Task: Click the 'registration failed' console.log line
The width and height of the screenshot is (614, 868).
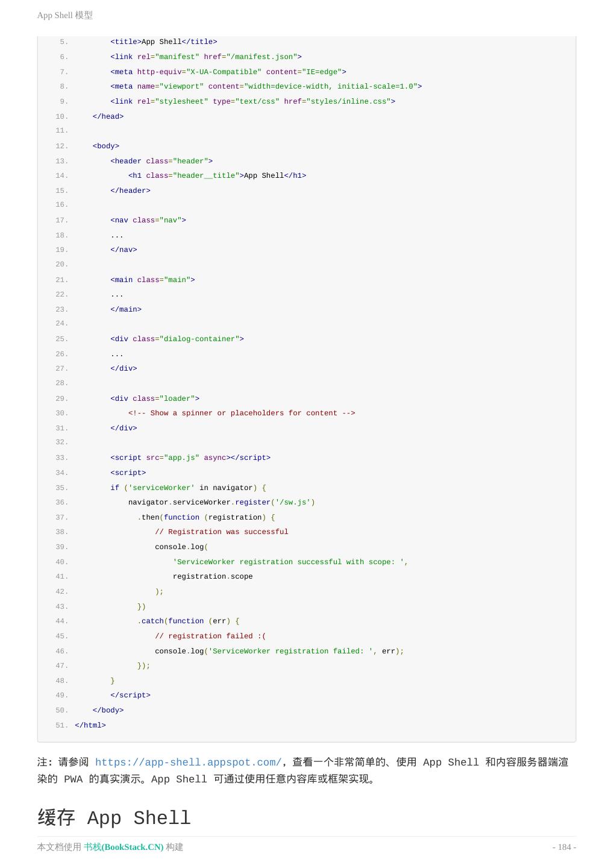Action: pos(279,651)
